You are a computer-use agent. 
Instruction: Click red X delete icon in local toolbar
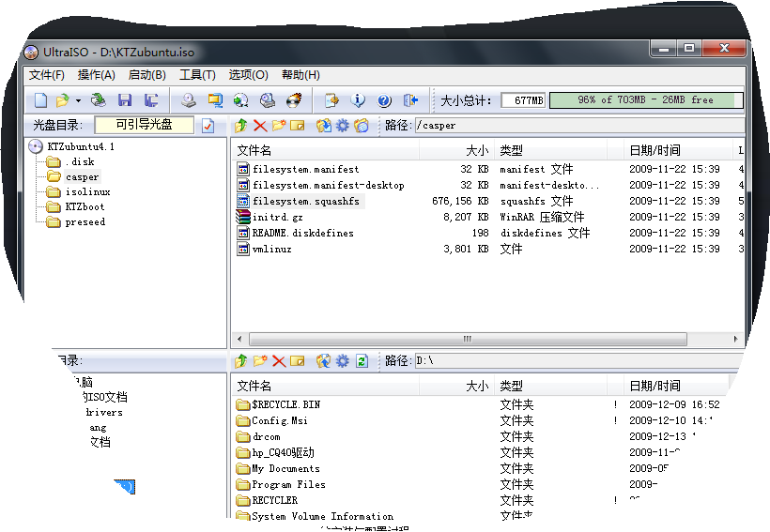tap(279, 361)
